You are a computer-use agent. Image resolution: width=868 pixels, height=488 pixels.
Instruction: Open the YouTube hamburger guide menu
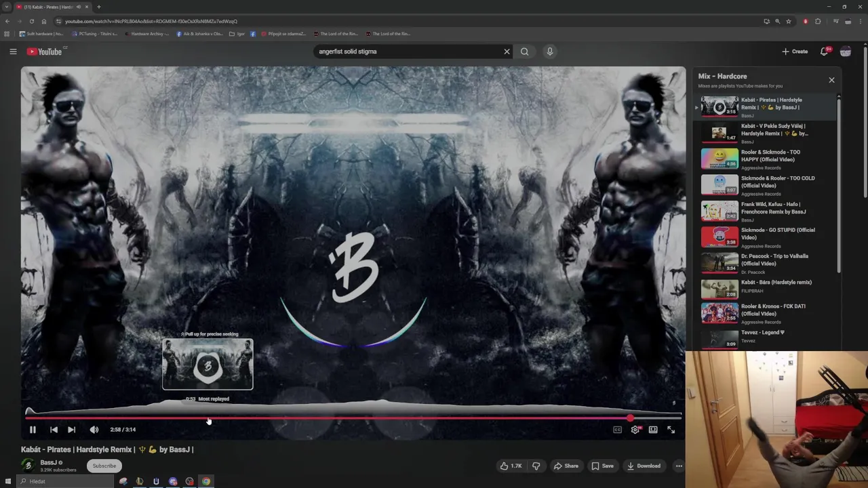13,52
